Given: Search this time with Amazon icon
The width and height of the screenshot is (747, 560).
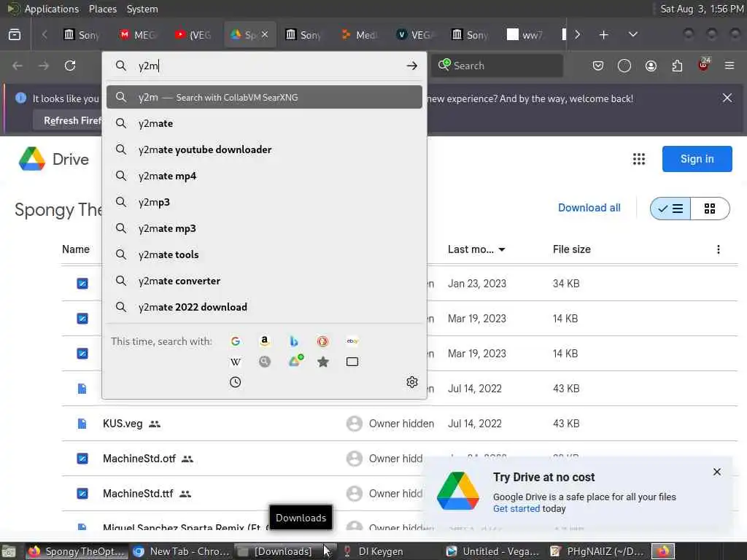Looking at the screenshot, I should coord(264,341).
